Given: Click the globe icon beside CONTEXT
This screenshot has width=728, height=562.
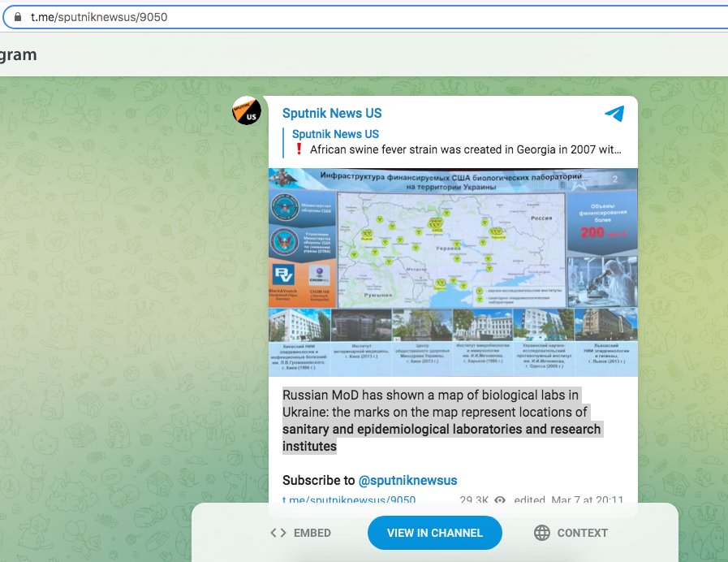Looking at the screenshot, I should point(542,533).
